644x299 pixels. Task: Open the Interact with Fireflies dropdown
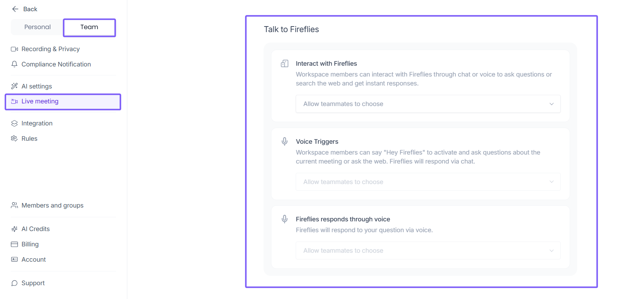click(428, 104)
